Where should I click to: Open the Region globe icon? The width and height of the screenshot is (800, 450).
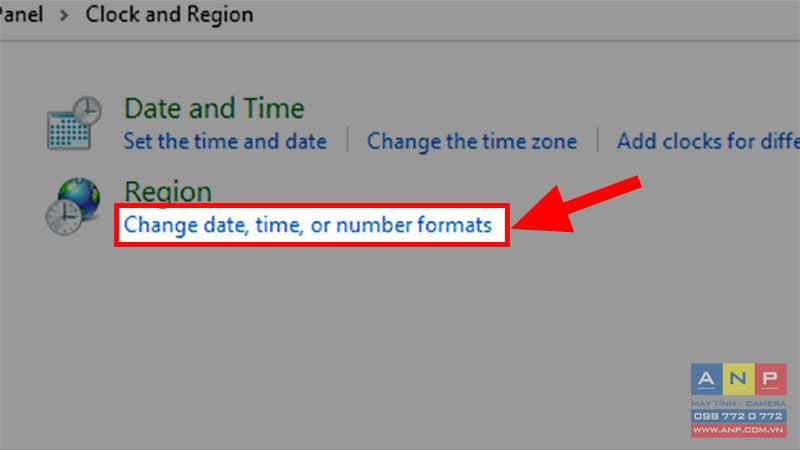tap(73, 206)
